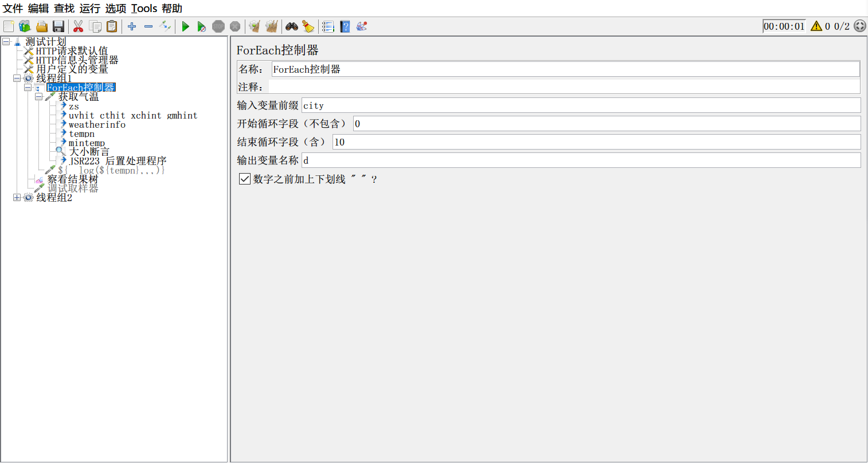Click the Reset Search brush icon
The width and height of the screenshot is (868, 463).
coord(308,26)
